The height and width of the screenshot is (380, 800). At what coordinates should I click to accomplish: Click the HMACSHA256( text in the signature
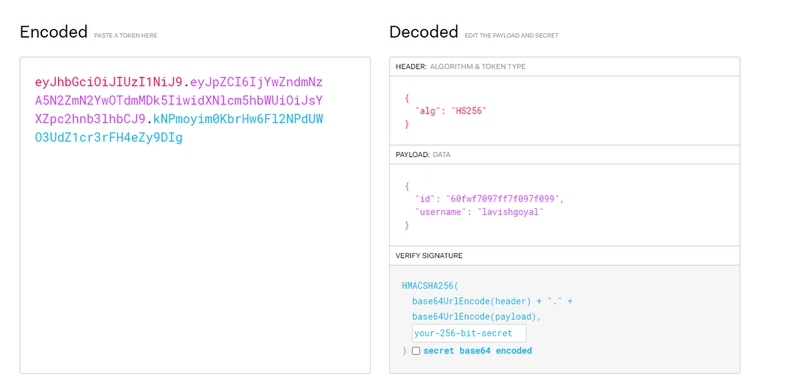click(430, 286)
